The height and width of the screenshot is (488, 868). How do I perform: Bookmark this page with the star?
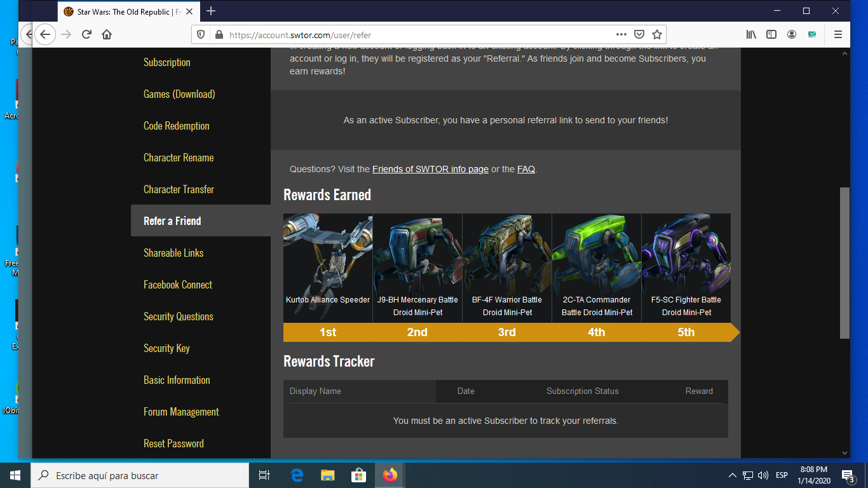(657, 34)
